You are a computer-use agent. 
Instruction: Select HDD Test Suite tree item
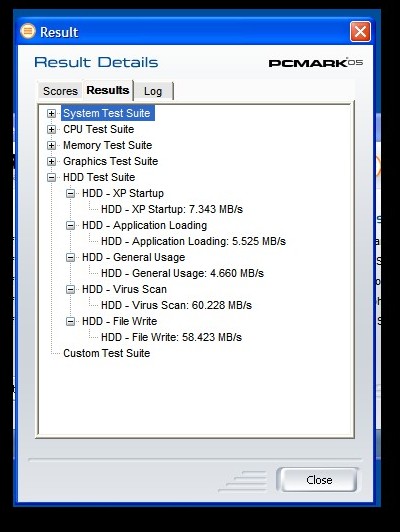[x=99, y=177]
